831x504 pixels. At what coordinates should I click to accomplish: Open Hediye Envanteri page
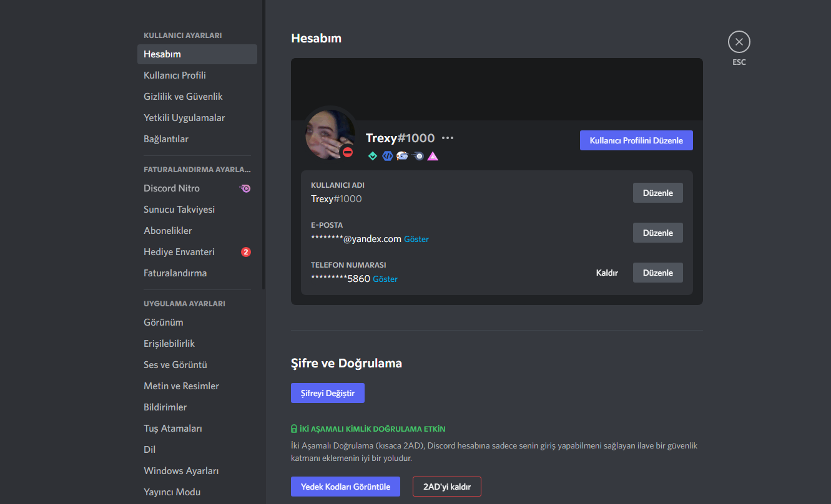point(197,252)
